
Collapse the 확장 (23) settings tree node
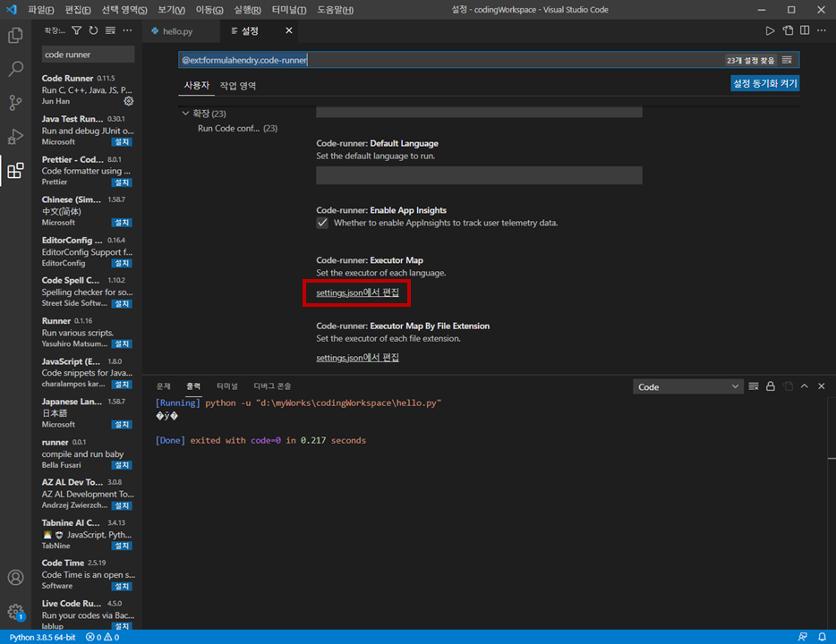(185, 114)
